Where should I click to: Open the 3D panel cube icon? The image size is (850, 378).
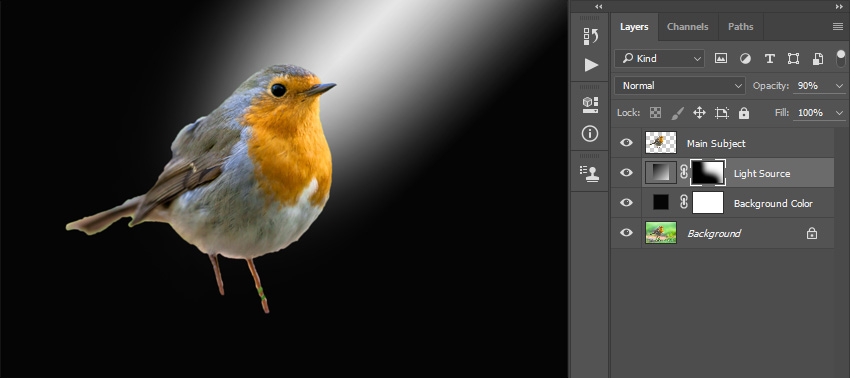click(x=590, y=104)
